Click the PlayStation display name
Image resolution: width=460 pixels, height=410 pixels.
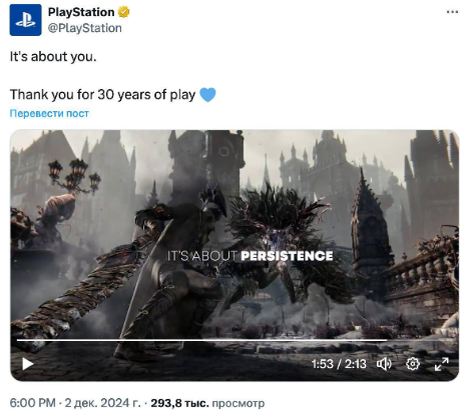click(x=81, y=12)
